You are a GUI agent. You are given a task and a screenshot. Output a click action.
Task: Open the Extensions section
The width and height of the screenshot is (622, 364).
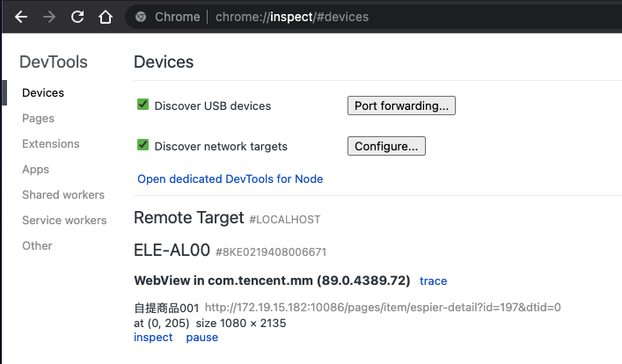click(50, 143)
